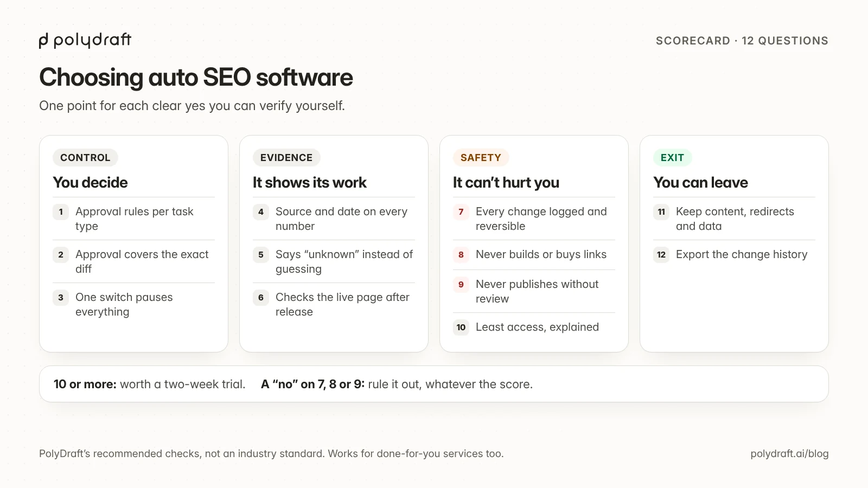Click the "One point for each clear yes" subtitle
This screenshot has width=868, height=488.
pyautogui.click(x=192, y=106)
